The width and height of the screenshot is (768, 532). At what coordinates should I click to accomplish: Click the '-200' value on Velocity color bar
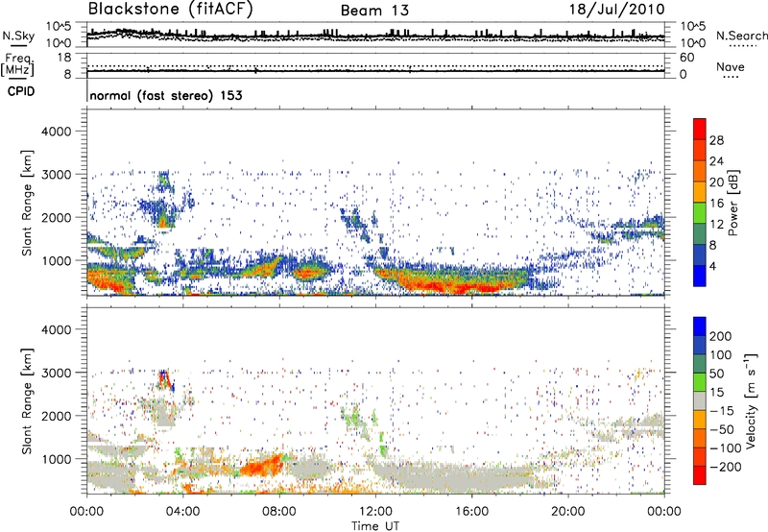[x=725, y=468]
